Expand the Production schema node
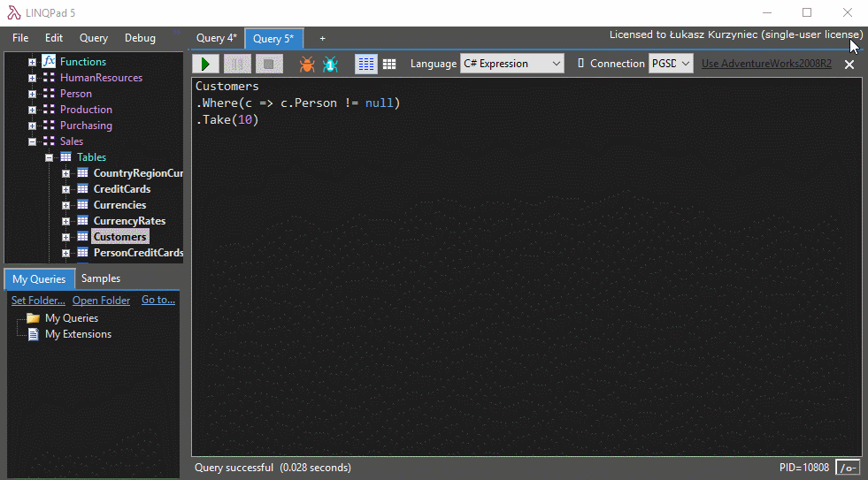The height and width of the screenshot is (480, 868). coord(32,110)
